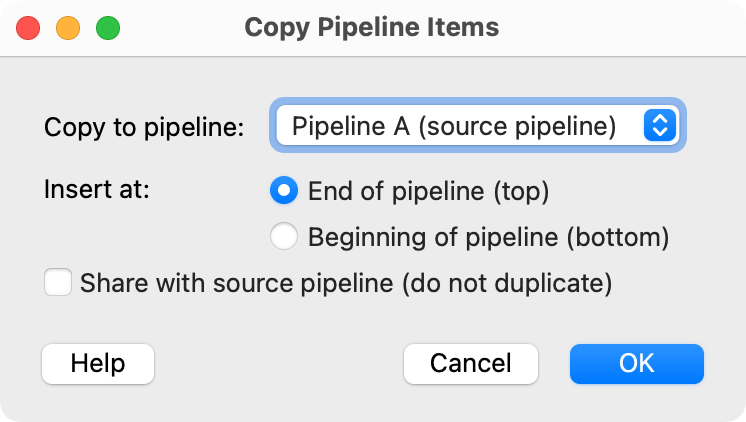This screenshot has height=422, width=746.
Task: Zoom the window with the green button
Action: pos(108,27)
